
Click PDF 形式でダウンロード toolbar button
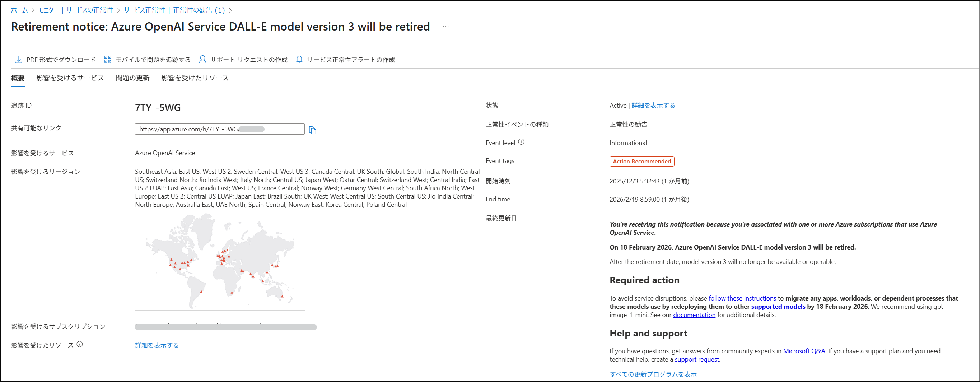click(55, 60)
